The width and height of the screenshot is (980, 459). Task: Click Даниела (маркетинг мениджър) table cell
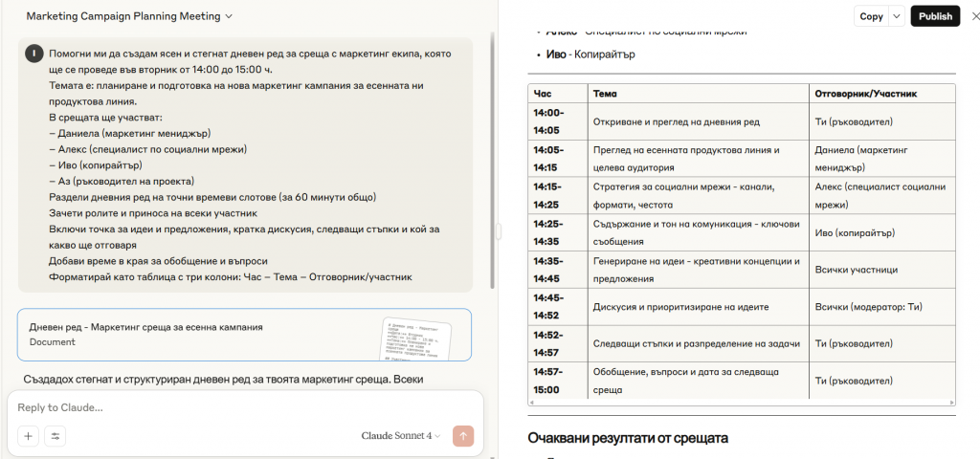click(x=881, y=159)
